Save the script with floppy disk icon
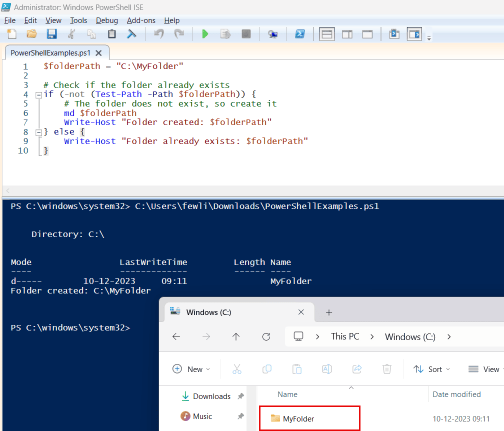Image resolution: width=504 pixels, height=431 pixels. coord(51,33)
